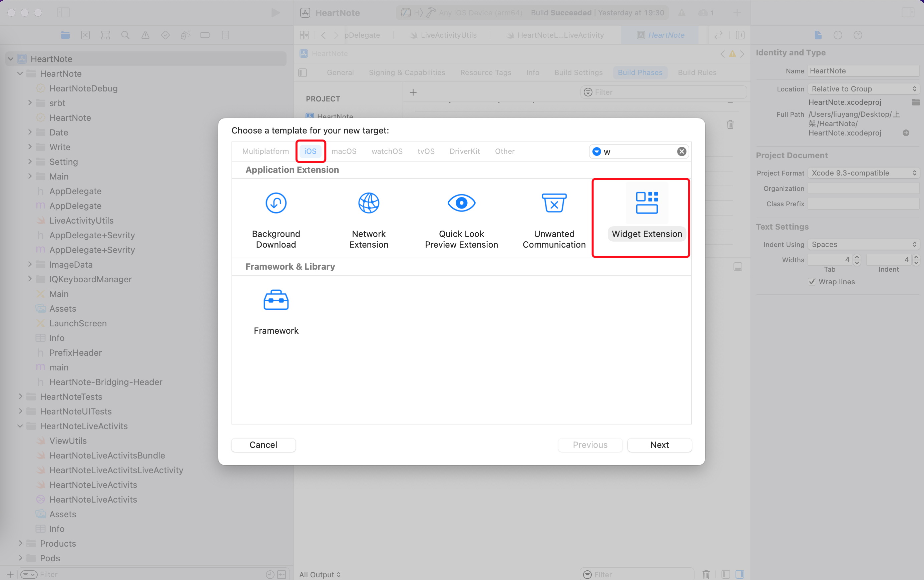This screenshot has width=924, height=580.
Task: Open the LiveActivityUtils editor tab
Action: tap(443, 35)
